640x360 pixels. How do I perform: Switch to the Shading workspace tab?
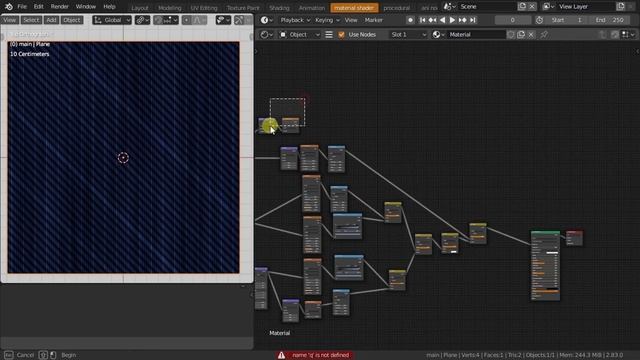coord(279,8)
